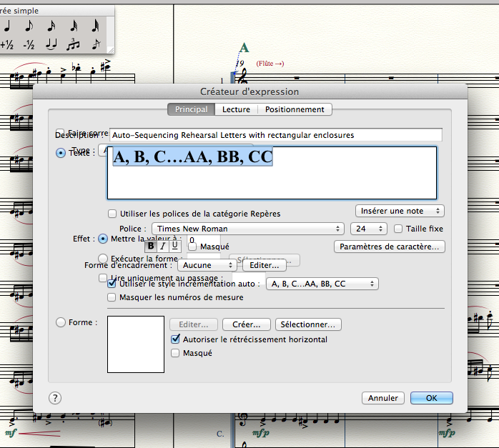Click the 'Paramètres de caractère...' button
The image size is (499, 448).
(x=390, y=247)
